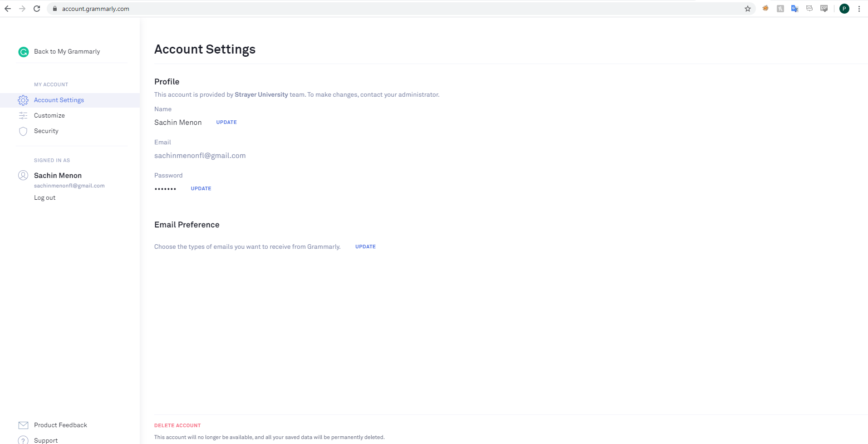The image size is (868, 444).
Task: Click the profile name Sachin Menon
Action: pyautogui.click(x=178, y=123)
